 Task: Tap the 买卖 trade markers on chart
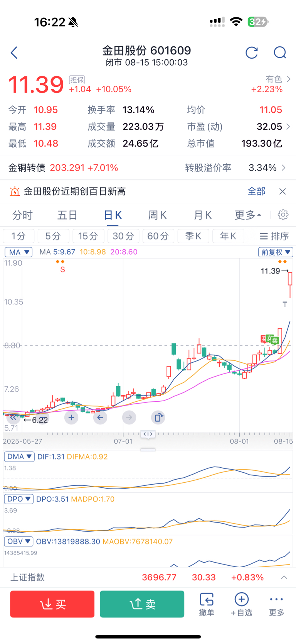pos(270,340)
